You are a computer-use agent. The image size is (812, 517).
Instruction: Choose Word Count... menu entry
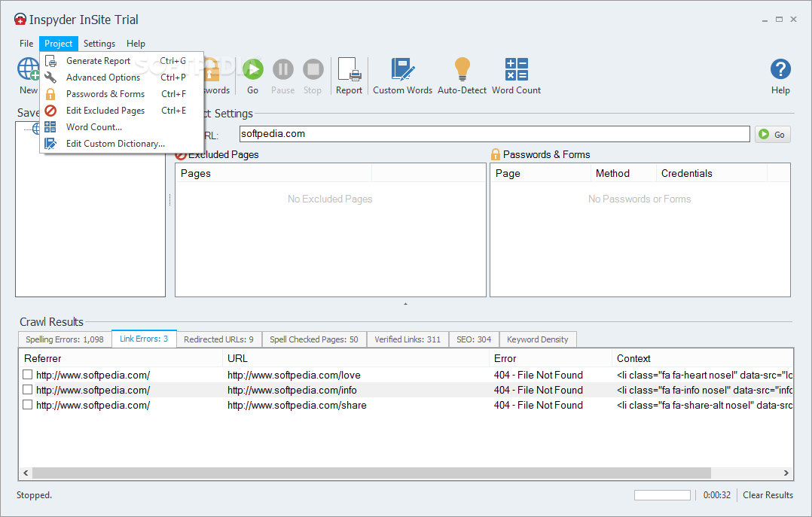click(x=122, y=127)
